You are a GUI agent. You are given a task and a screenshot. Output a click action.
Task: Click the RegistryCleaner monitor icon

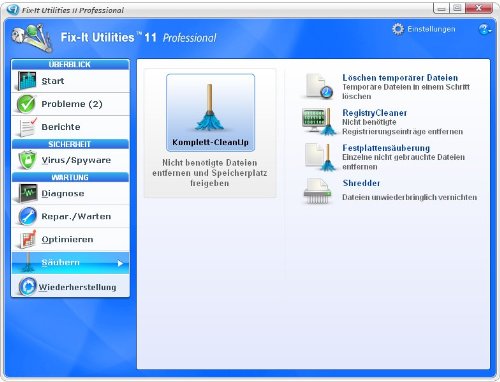[x=319, y=122]
